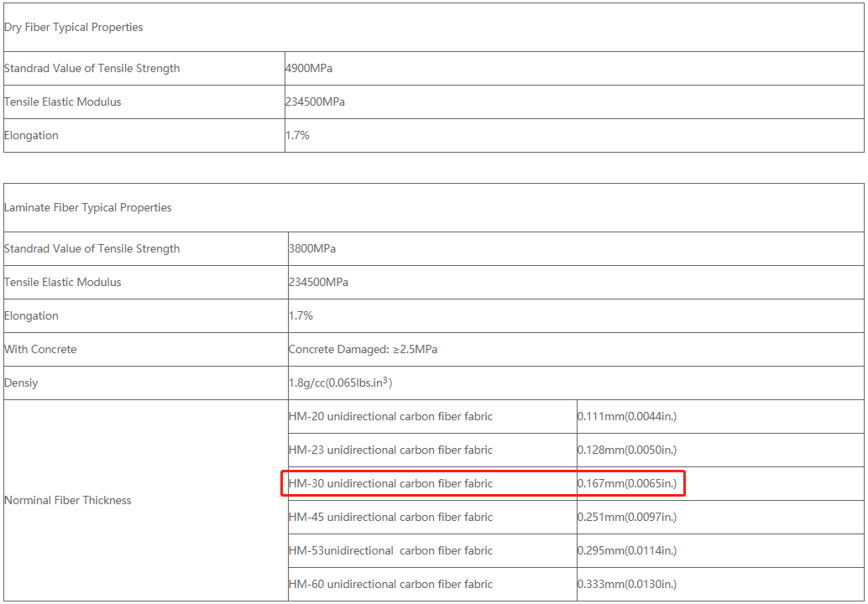This screenshot has height=604, width=868.
Task: Click HM-45 unidirectional carbon fiber fabric
Action: coord(390,518)
